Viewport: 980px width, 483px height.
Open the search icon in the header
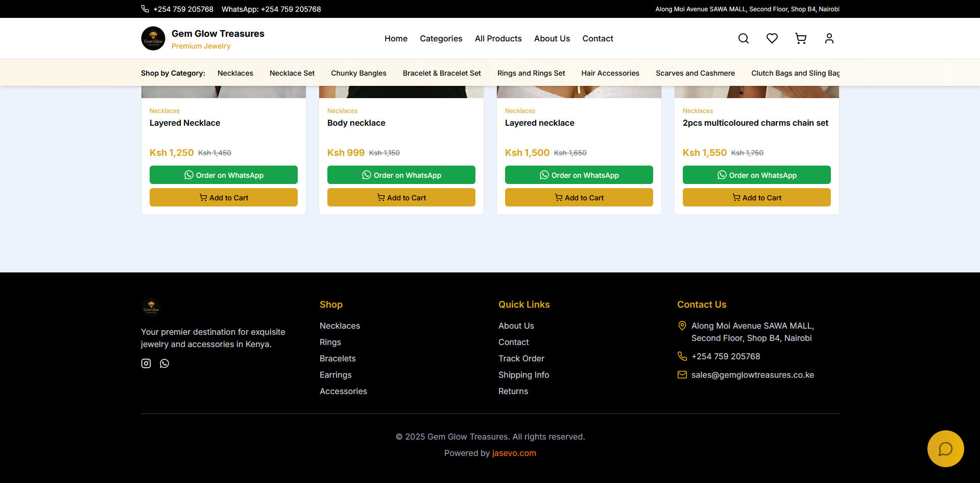(744, 38)
